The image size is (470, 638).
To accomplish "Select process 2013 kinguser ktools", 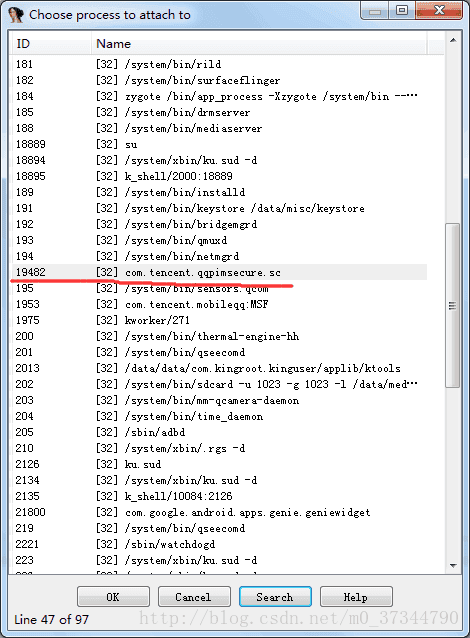I will (x=219, y=368).
